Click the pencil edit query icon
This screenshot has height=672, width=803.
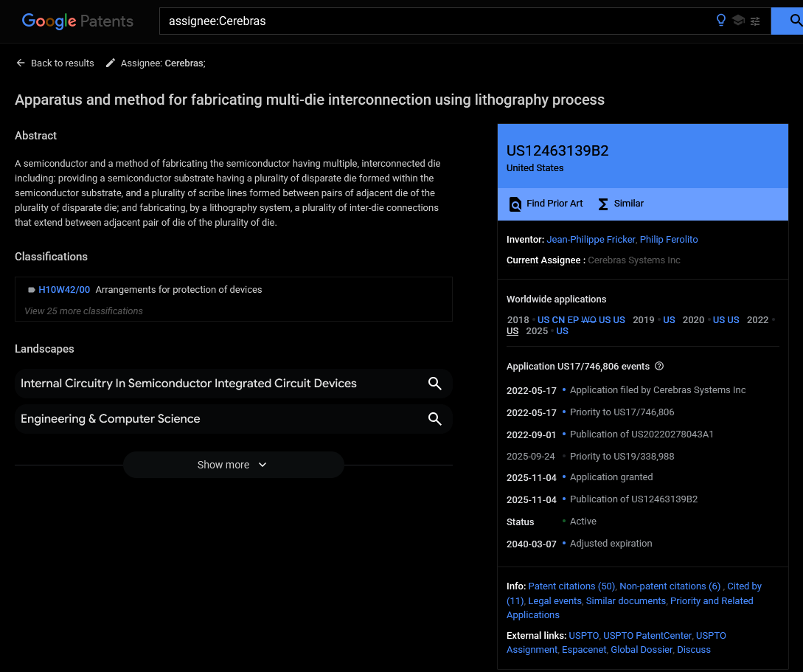click(110, 63)
